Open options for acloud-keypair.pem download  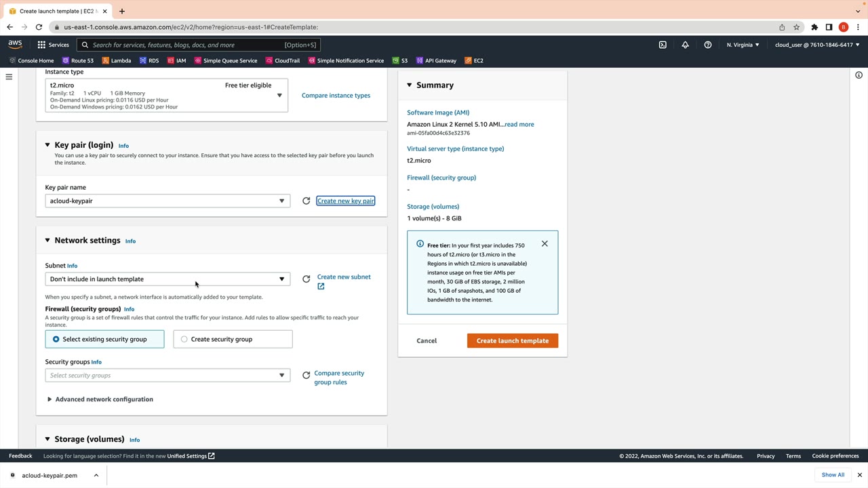point(96,475)
